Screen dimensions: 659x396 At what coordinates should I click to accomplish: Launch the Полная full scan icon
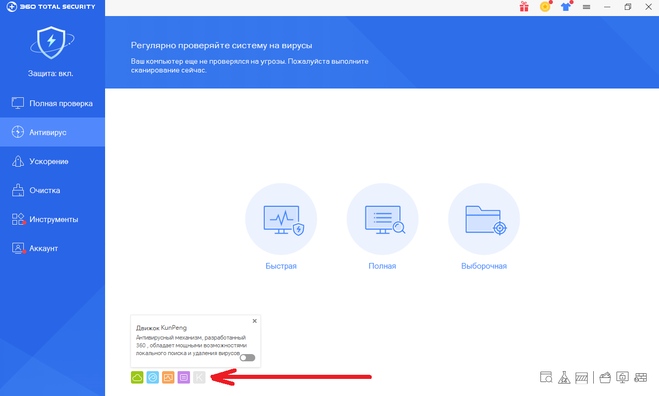tap(382, 219)
